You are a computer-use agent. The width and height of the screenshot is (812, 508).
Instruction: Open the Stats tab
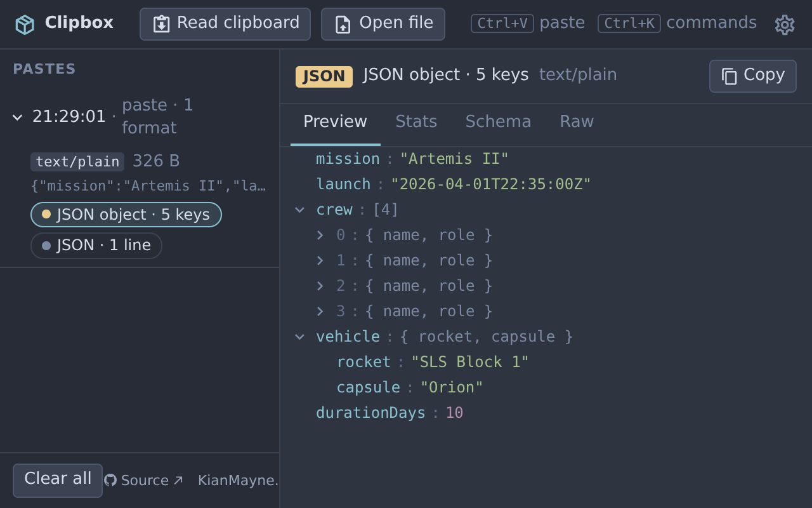[x=416, y=122]
